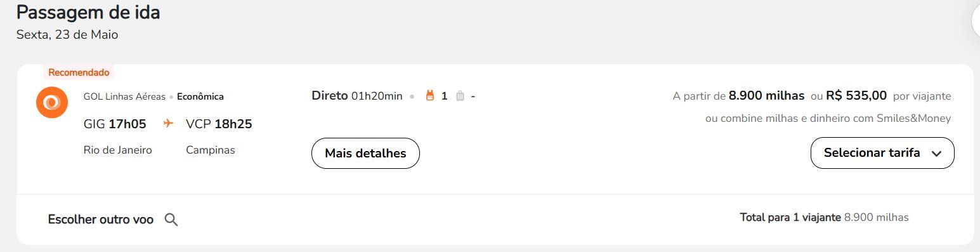Click the Total para 1 viajante summary
The width and height of the screenshot is (980, 252).
[824, 217]
